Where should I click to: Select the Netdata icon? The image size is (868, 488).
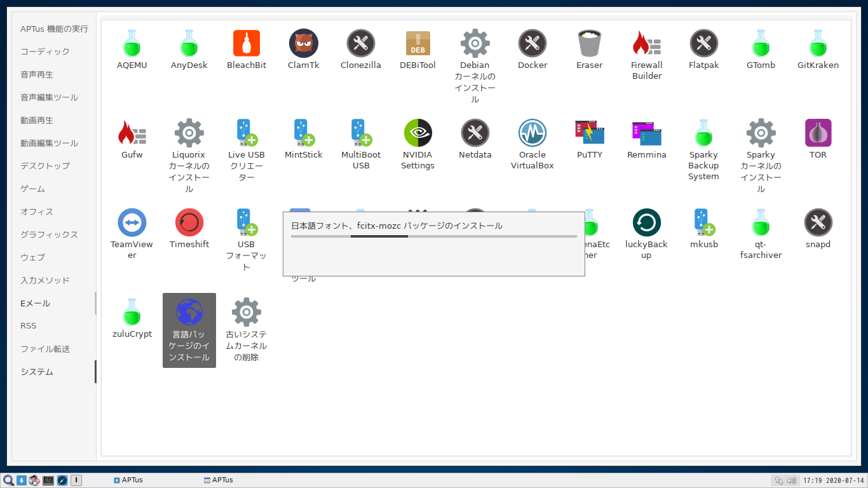(x=475, y=133)
